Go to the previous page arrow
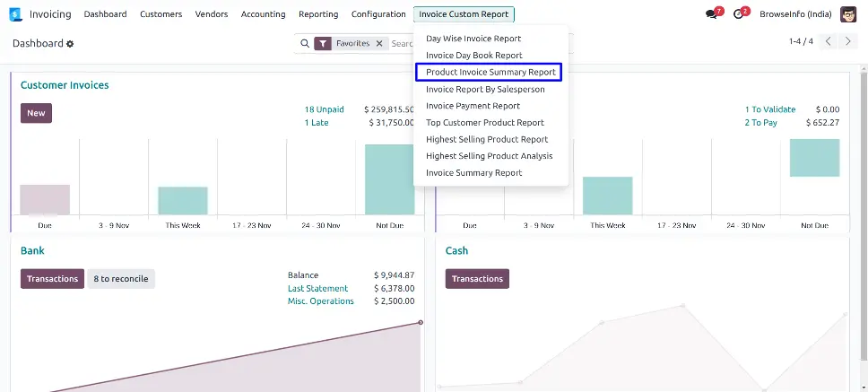 point(829,42)
